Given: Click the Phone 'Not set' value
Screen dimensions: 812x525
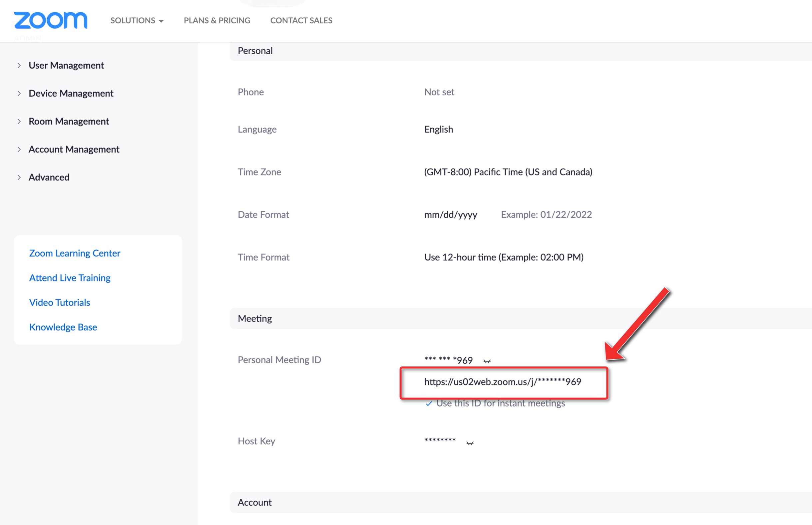Looking at the screenshot, I should (x=439, y=92).
